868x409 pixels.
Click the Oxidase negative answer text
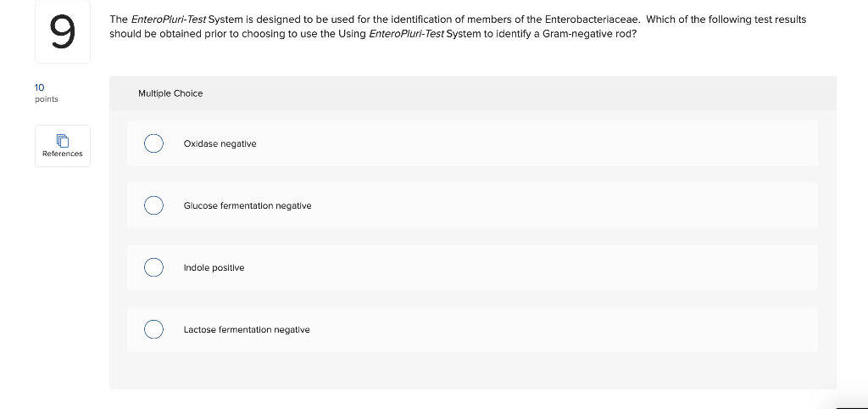pos(220,143)
